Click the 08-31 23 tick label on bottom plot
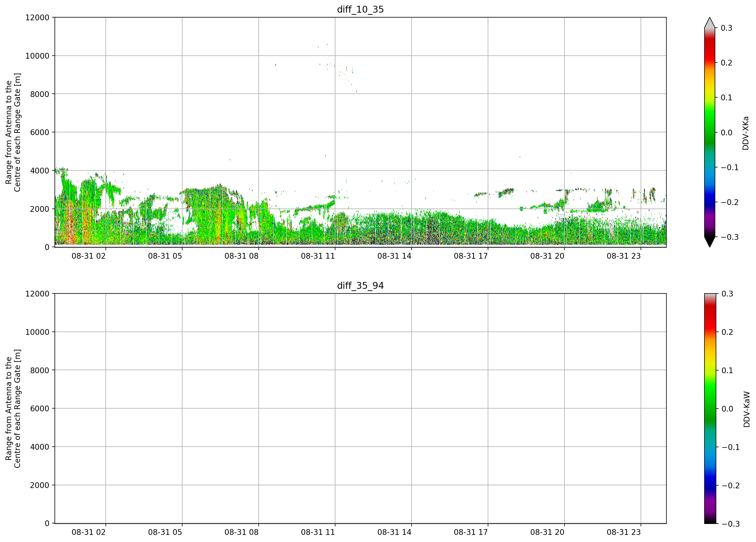The height and width of the screenshot is (542, 756). click(x=624, y=532)
